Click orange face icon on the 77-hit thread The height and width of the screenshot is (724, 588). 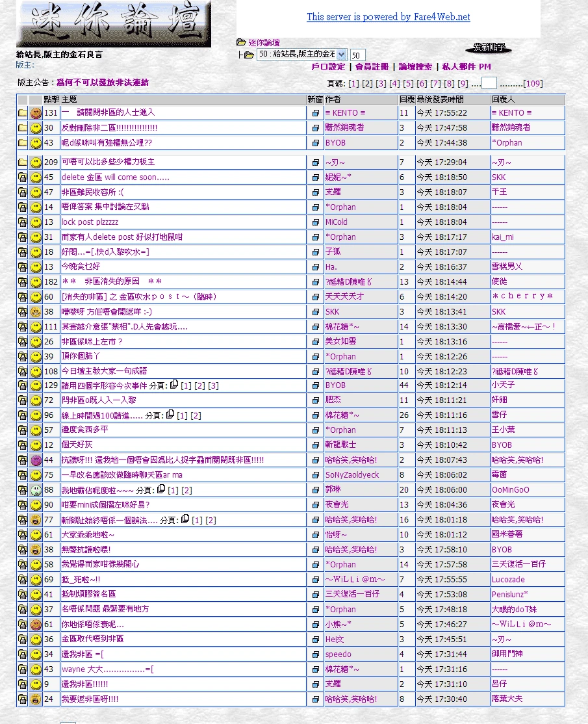coord(36,520)
